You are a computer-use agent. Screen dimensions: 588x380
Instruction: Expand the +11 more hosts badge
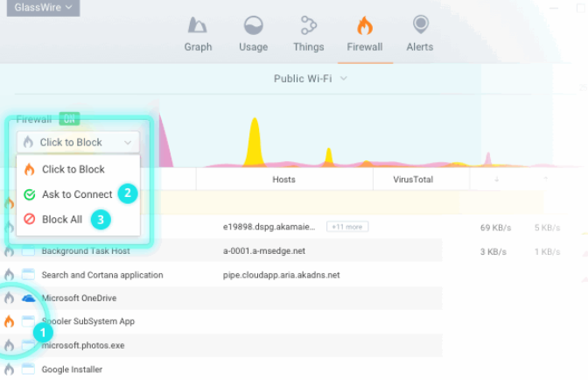[347, 227]
